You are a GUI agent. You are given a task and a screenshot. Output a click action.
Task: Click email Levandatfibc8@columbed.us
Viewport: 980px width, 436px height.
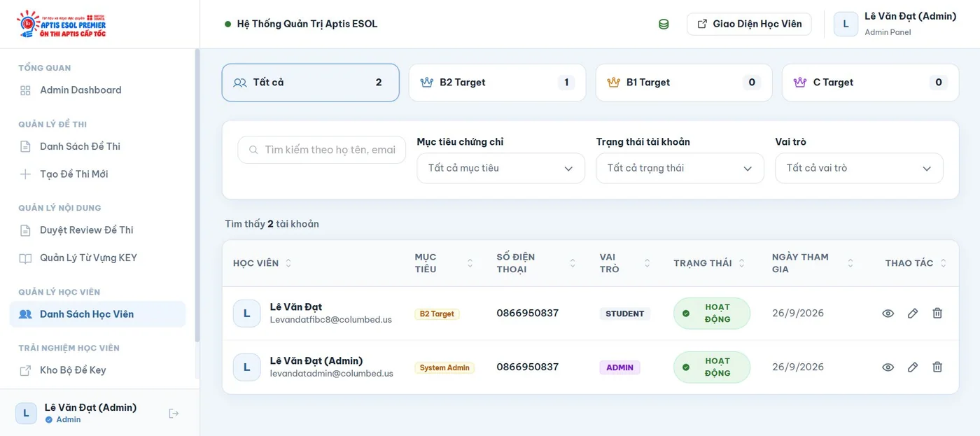[x=331, y=320]
